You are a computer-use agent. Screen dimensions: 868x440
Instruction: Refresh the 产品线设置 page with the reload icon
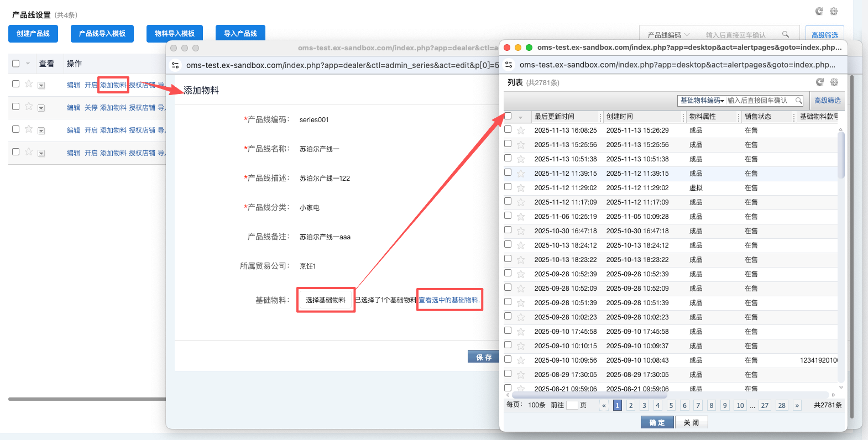click(819, 11)
